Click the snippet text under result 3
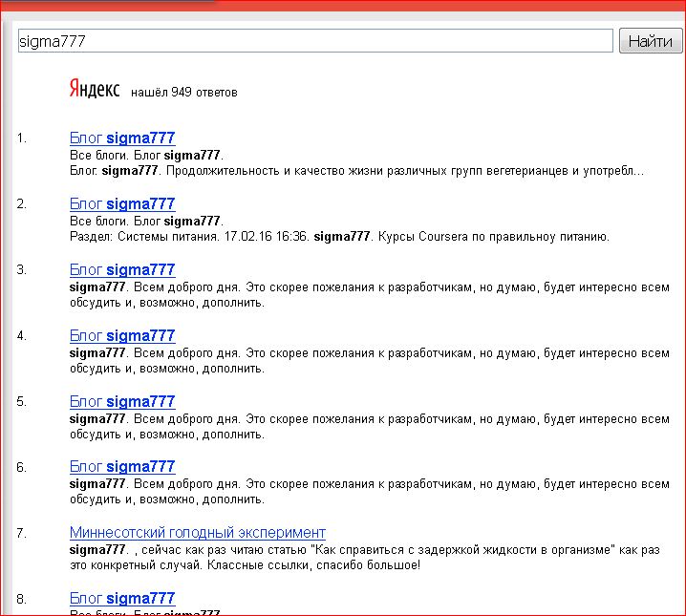This screenshot has height=616, width=686. 369,294
